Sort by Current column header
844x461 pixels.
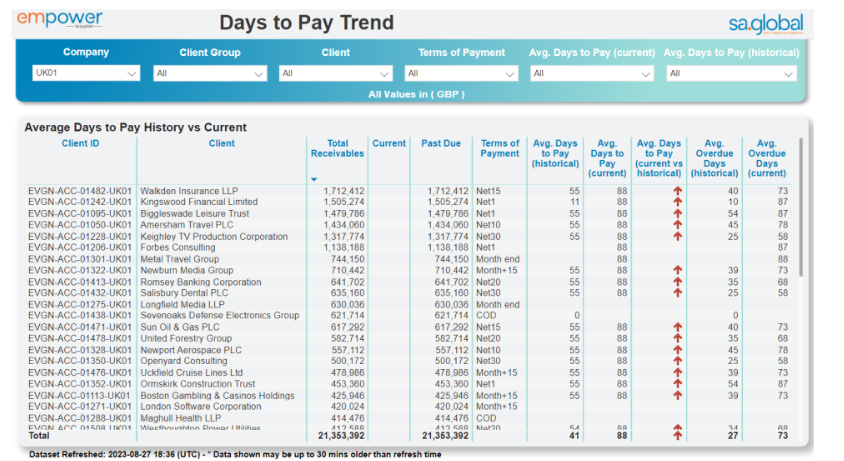tap(389, 143)
